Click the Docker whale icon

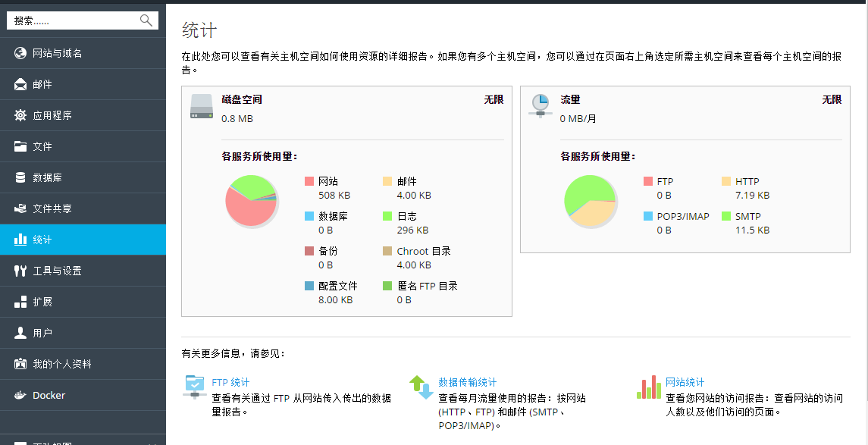pyautogui.click(x=20, y=395)
